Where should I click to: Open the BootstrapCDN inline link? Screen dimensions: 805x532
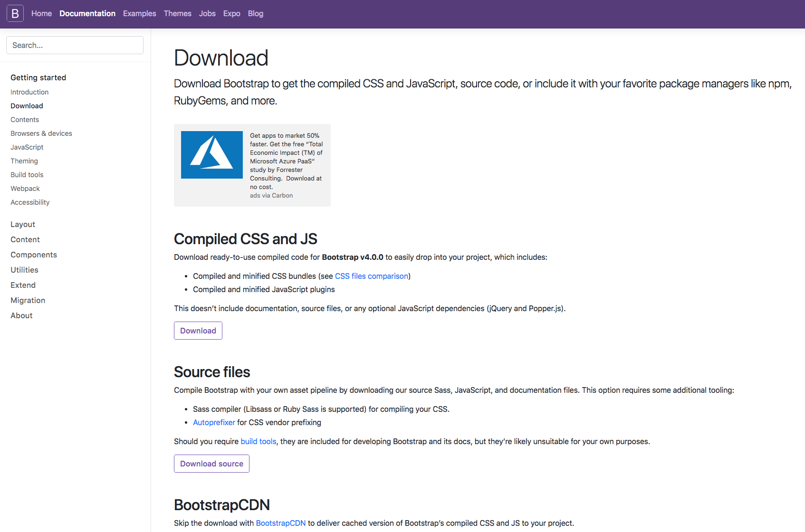[x=281, y=523]
